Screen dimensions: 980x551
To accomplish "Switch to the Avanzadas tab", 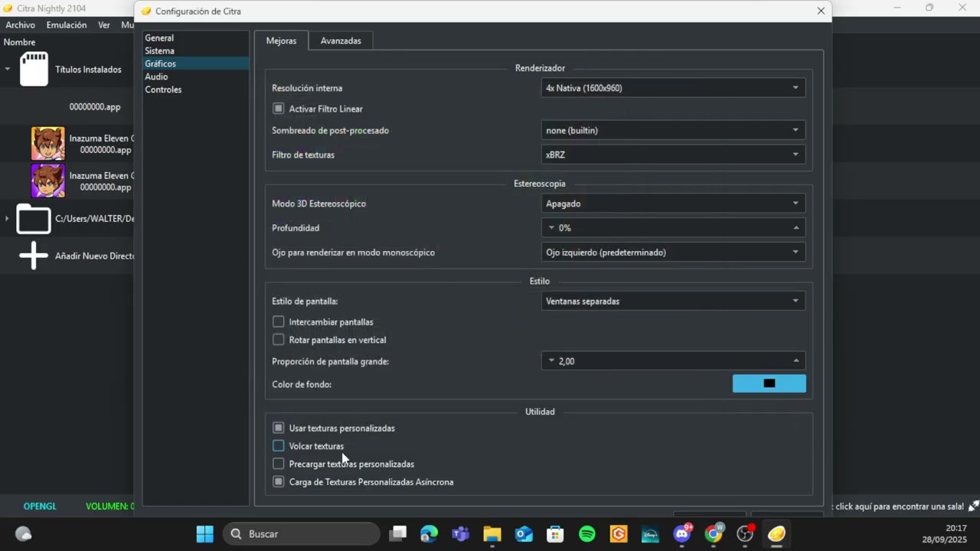I will [341, 41].
